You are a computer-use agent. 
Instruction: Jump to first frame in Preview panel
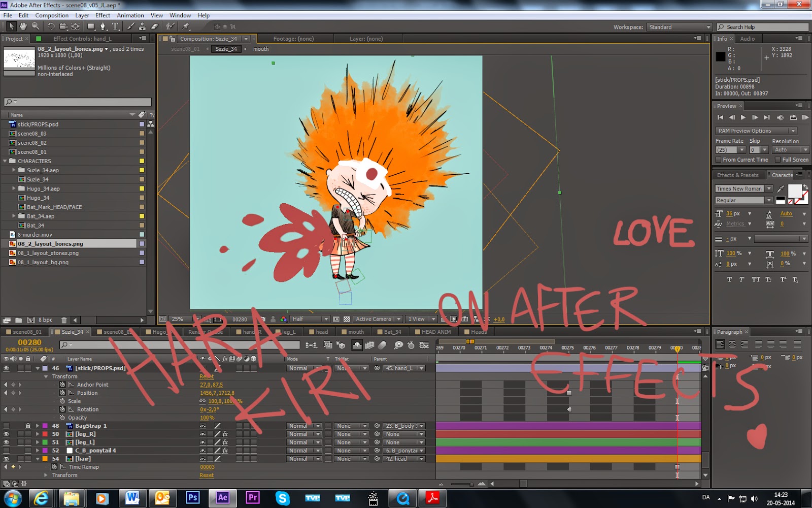(720, 117)
